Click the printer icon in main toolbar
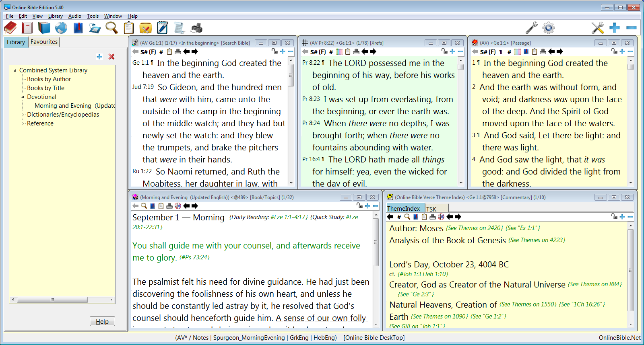 [x=196, y=28]
